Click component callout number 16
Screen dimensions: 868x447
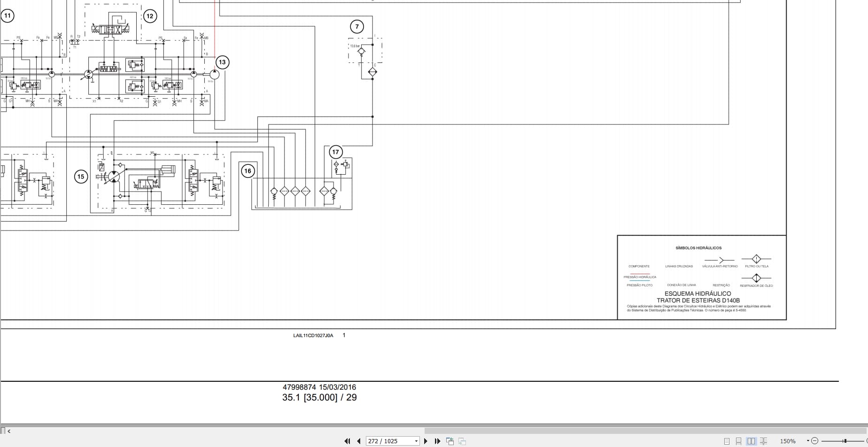[x=248, y=171]
